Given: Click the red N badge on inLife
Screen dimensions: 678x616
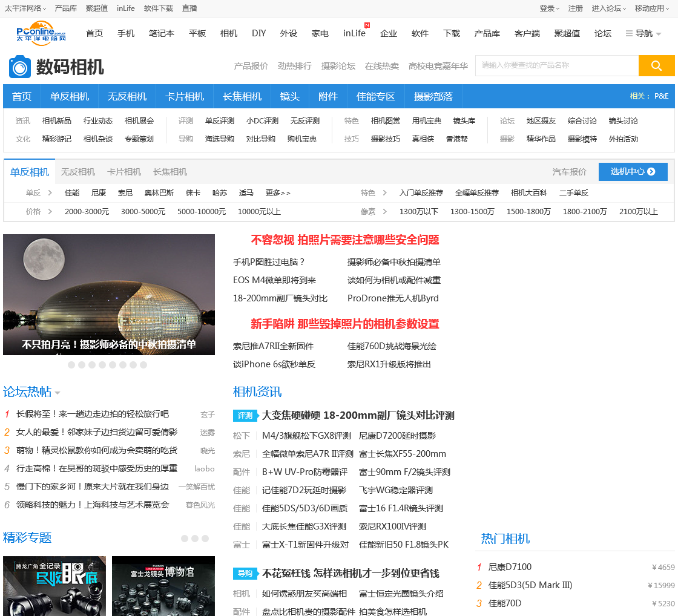Looking at the screenshot, I should click(x=367, y=25).
